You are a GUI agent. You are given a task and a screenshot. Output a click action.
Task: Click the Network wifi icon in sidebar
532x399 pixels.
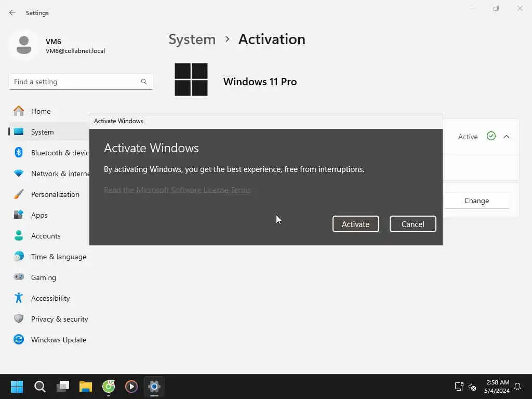click(x=19, y=174)
